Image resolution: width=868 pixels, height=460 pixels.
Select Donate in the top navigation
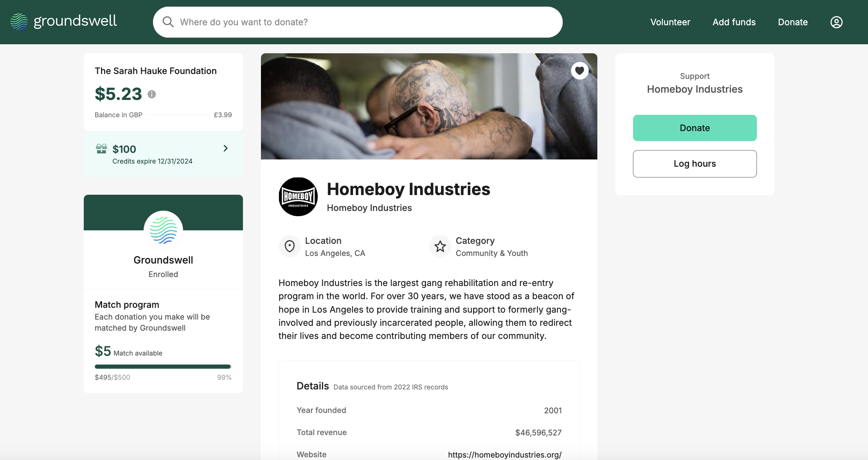pos(793,22)
